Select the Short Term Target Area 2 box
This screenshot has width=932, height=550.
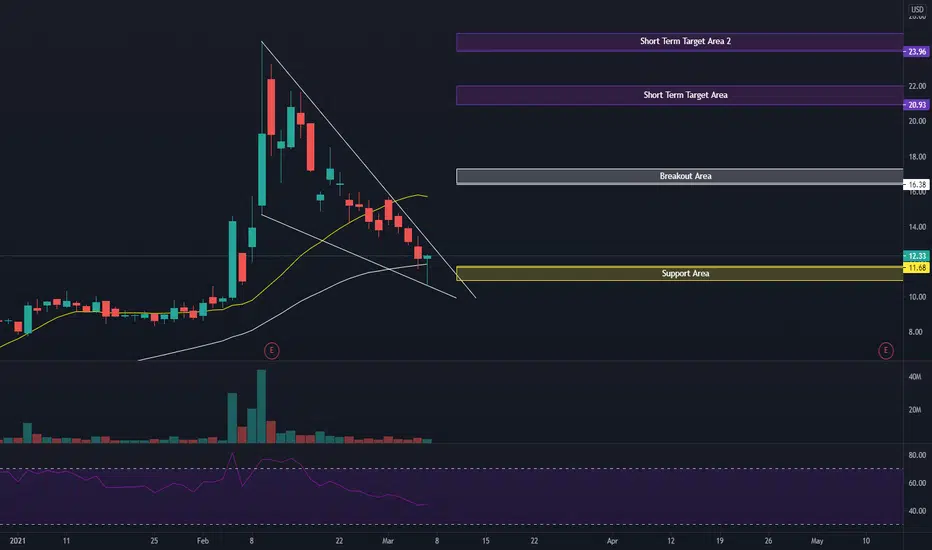(x=679, y=42)
